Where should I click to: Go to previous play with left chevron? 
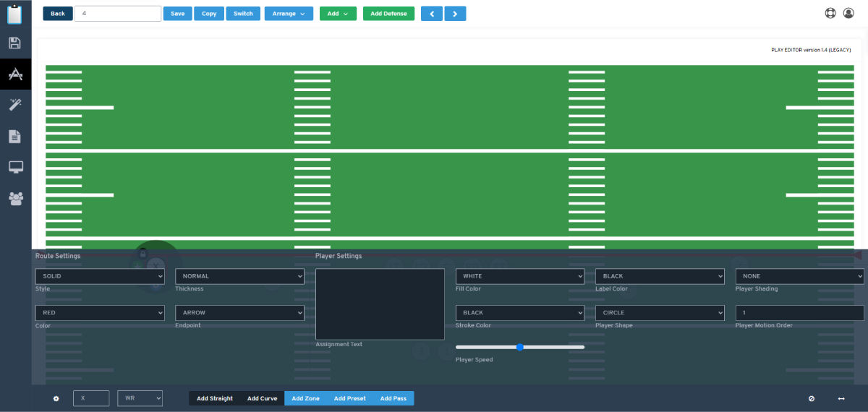(431, 14)
